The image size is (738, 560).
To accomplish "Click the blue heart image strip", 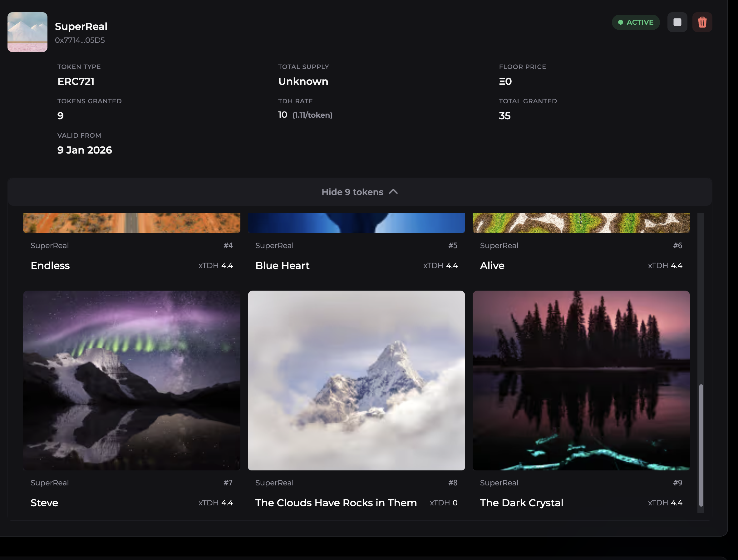I will (356, 223).
